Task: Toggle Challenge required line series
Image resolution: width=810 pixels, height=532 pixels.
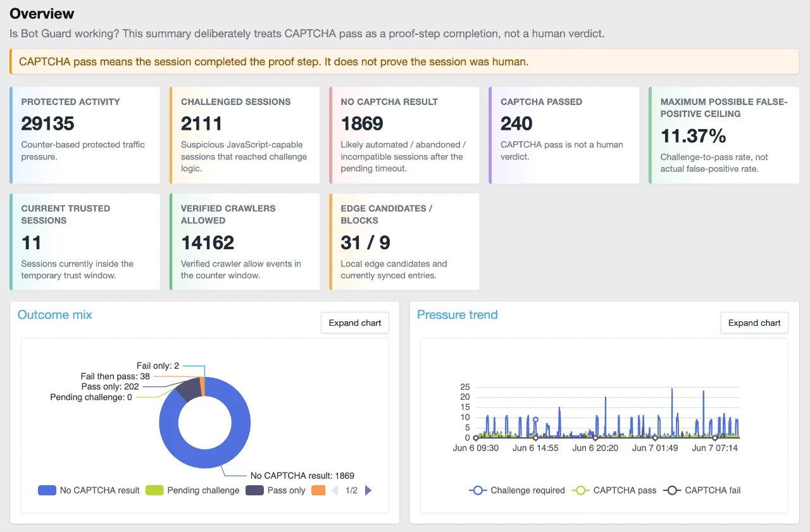Action: pos(517,490)
